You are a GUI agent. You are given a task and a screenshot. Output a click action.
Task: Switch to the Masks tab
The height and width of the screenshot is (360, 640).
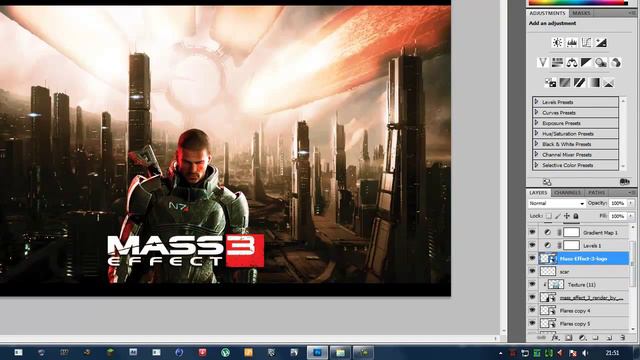[x=581, y=13]
